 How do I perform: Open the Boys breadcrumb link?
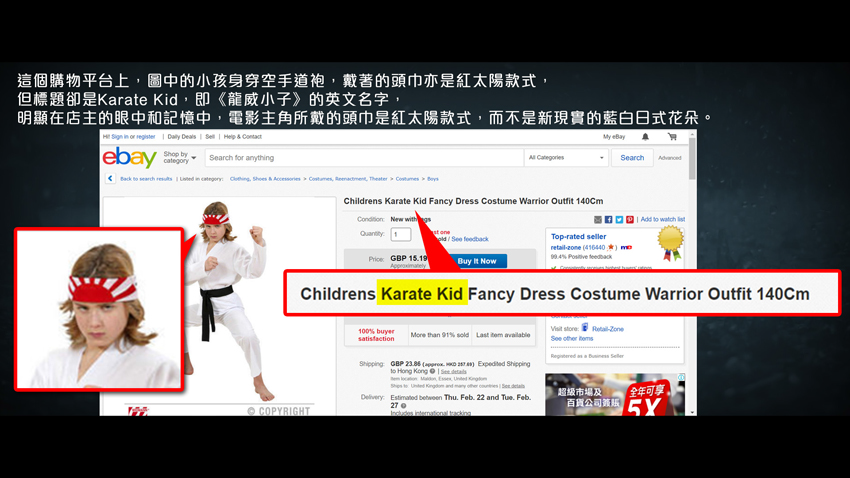pos(433,178)
